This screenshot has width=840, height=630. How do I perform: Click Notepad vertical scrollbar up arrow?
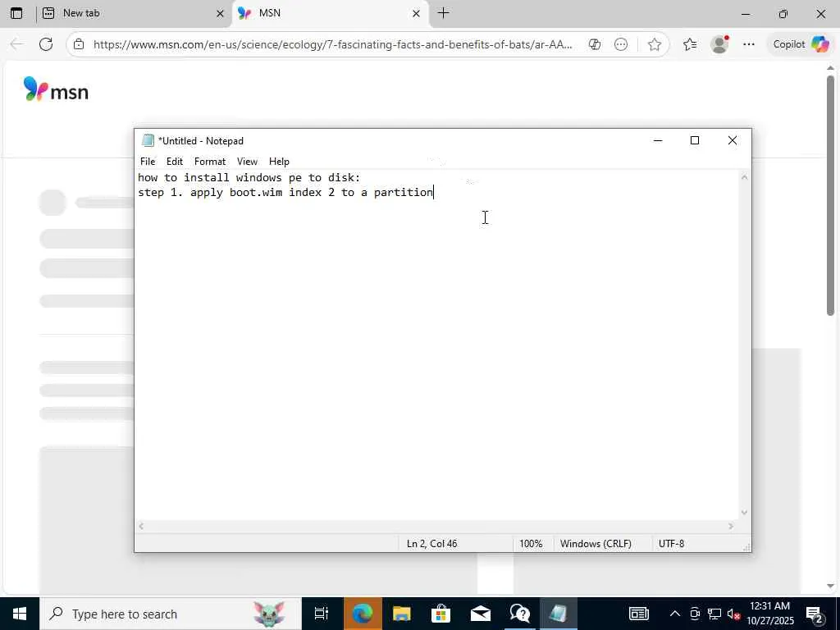click(x=744, y=177)
